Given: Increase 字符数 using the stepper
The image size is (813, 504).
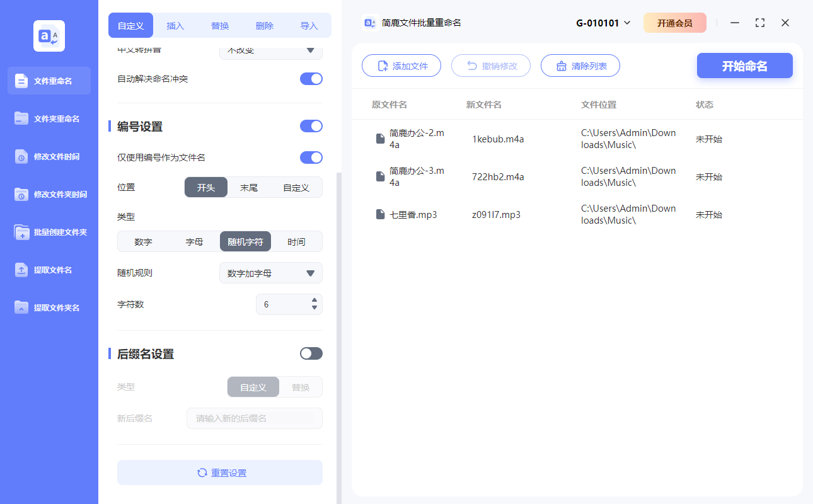Looking at the screenshot, I should (314, 301).
